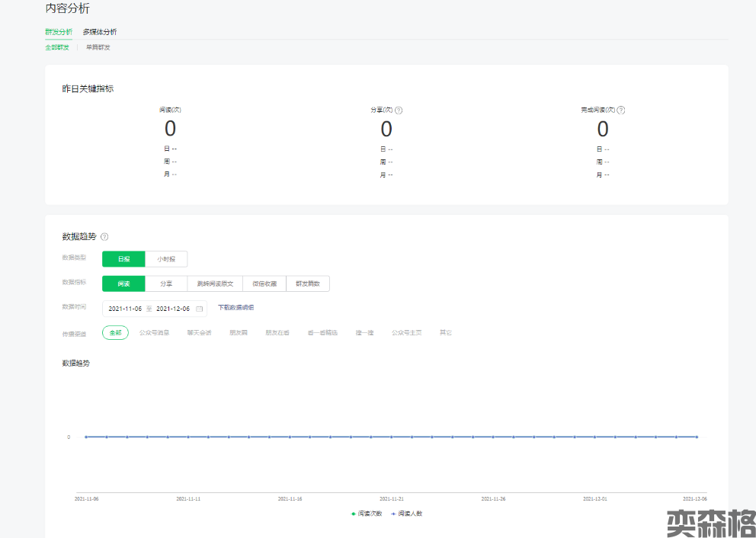Click help icon next to 数据趋势 heading
Viewport: 756px width, 538px height.
point(104,237)
